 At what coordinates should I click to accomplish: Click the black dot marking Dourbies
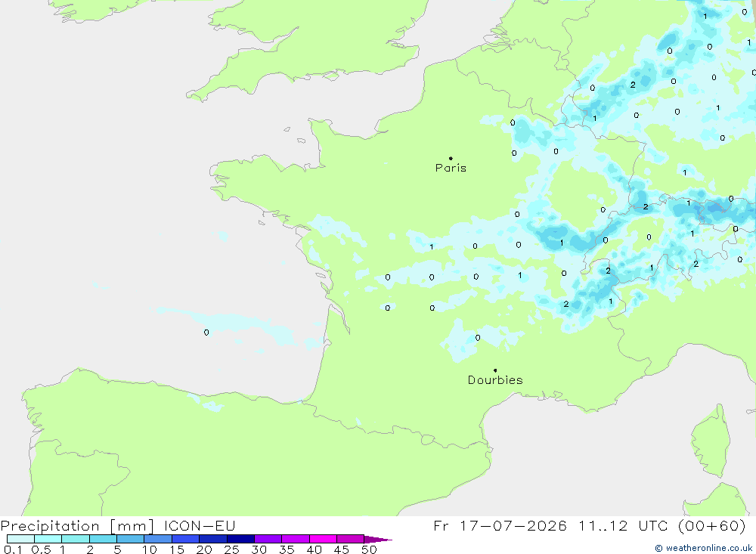coord(495,370)
